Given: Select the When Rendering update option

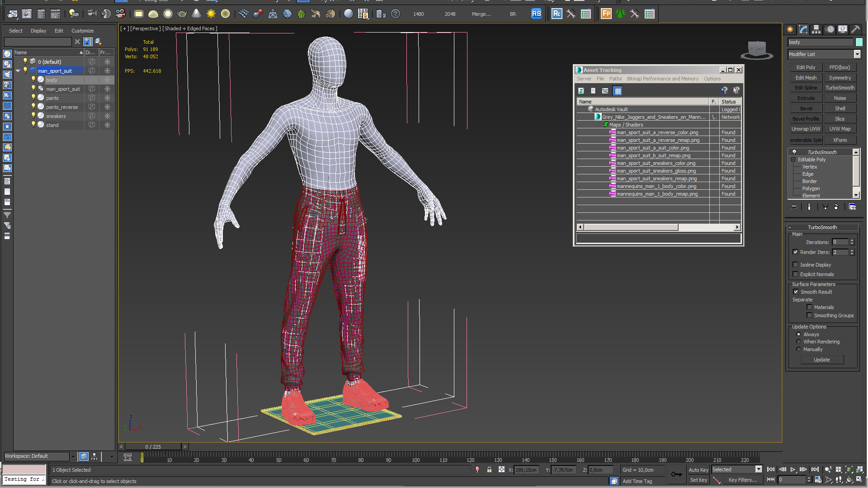Looking at the screenshot, I should coord(798,342).
